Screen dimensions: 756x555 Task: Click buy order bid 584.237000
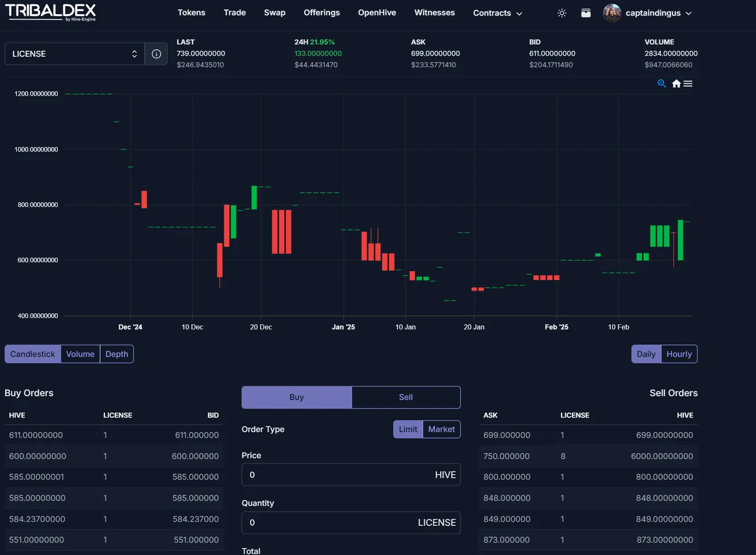click(195, 519)
